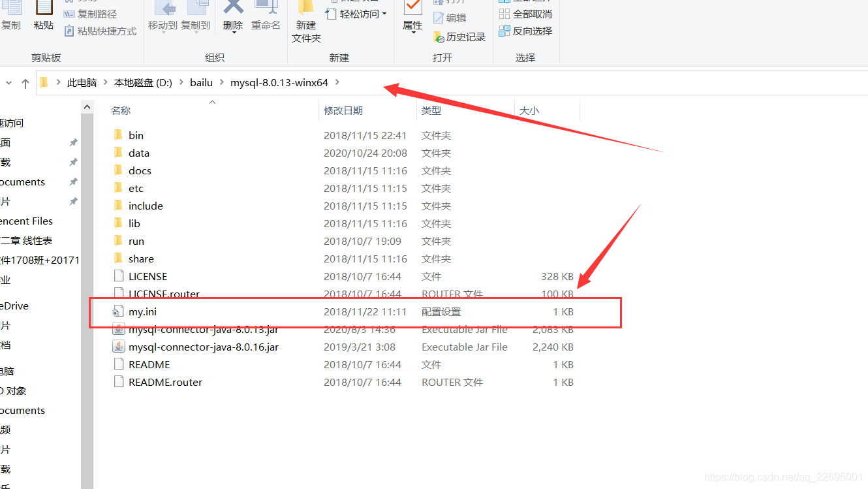Viewport: 868px width, 489px height.
Task: Select the LICENSE file name
Action: click(148, 276)
